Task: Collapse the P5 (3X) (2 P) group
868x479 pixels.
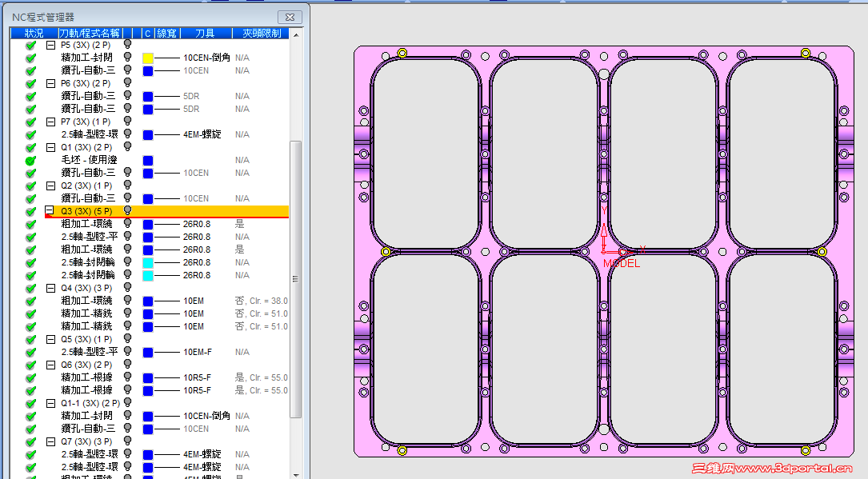Action: coord(50,46)
